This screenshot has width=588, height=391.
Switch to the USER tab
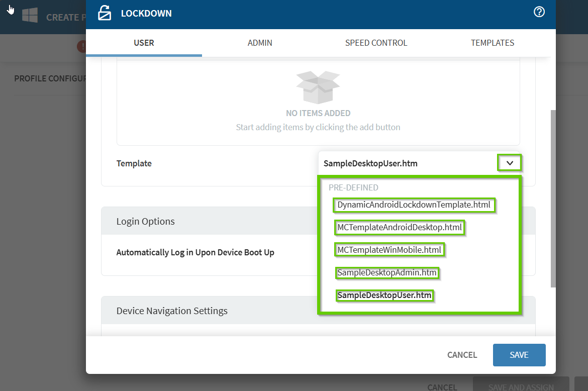144,43
